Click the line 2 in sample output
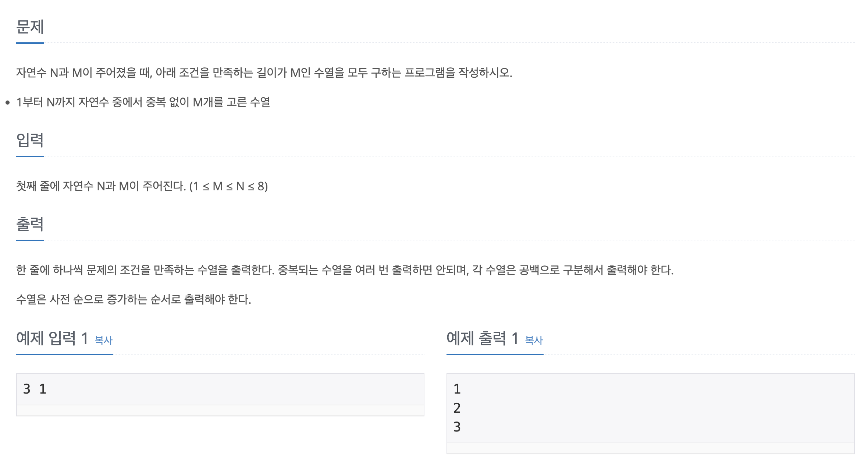Viewport: 868px width, 472px height. pyautogui.click(x=457, y=408)
